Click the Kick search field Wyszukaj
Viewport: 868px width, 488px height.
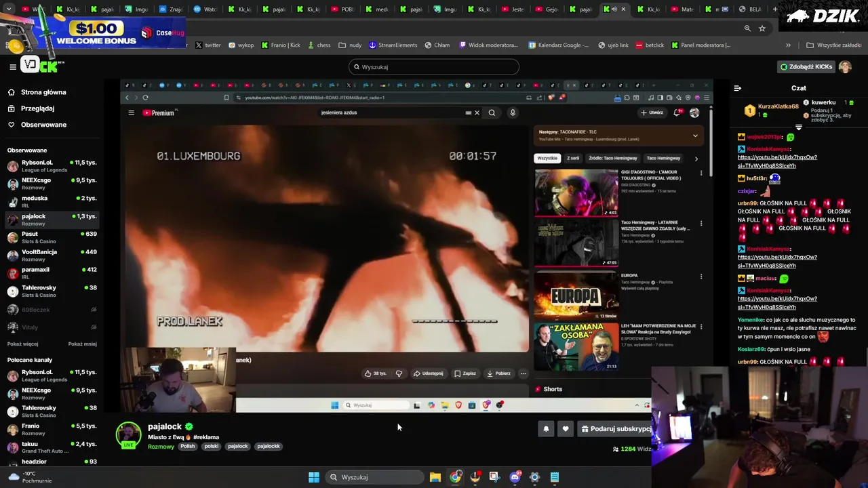click(x=434, y=67)
